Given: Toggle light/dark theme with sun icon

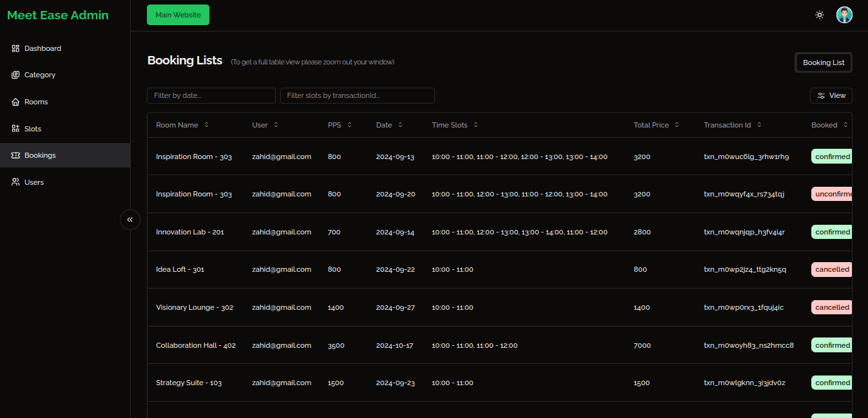Looking at the screenshot, I should tap(819, 15).
